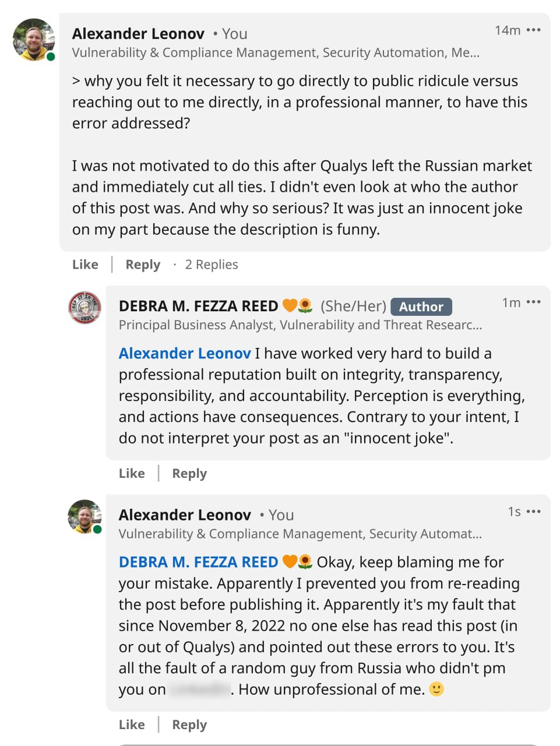Click the smiley emoji ending the last reply

pos(436,689)
